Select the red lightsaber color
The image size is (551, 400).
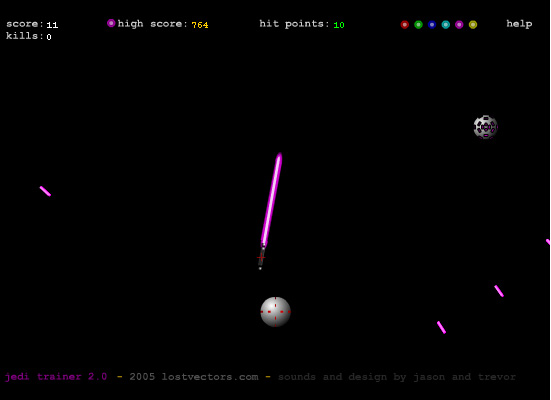[404, 25]
